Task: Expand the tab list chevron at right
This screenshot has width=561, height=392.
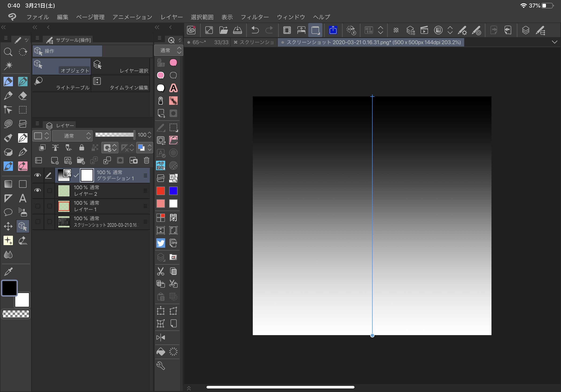Action: [x=554, y=42]
